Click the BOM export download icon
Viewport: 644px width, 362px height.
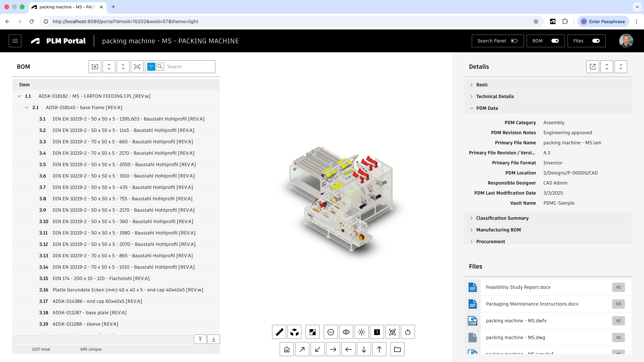(95, 67)
